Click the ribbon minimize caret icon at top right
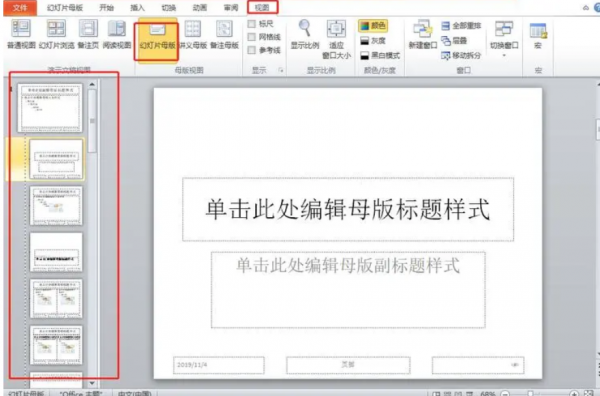 (586, 7)
